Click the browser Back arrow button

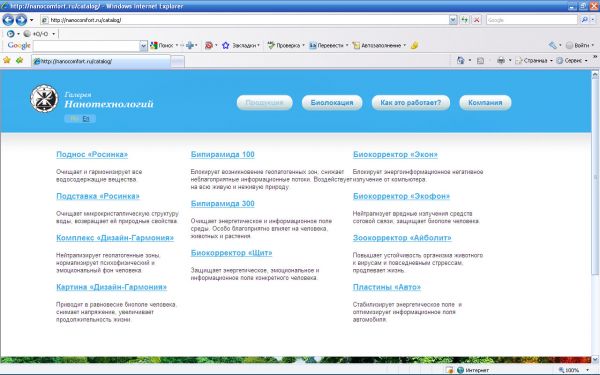pyautogui.click(x=8, y=20)
